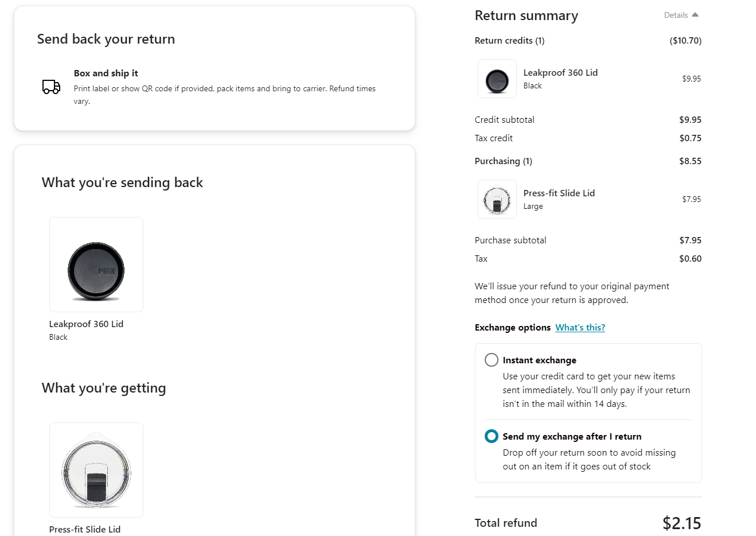Image resolution: width=756 pixels, height=536 pixels.
Task: Collapse the Details arrow in Return summary
Action: tap(695, 15)
